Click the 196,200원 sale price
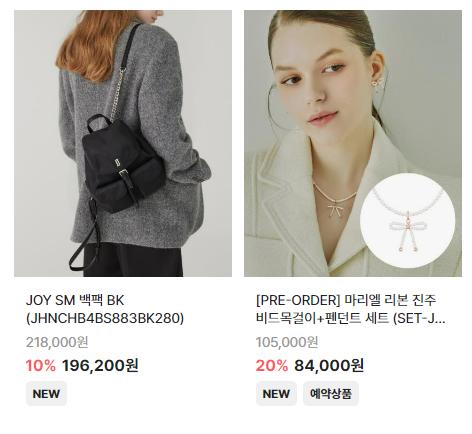The width and height of the screenshot is (472, 434). [100, 366]
